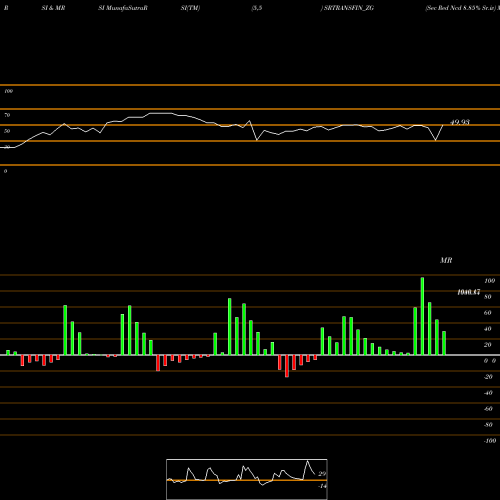Click the 'SRTRANSFIN_ZG' symbol name

coord(349,8)
